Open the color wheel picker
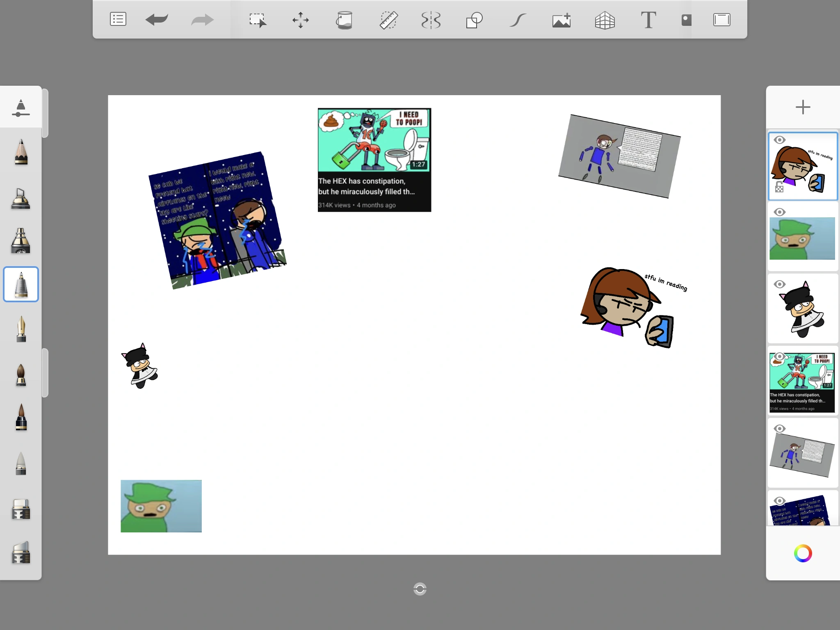Screen dimensions: 840x630 point(803,553)
